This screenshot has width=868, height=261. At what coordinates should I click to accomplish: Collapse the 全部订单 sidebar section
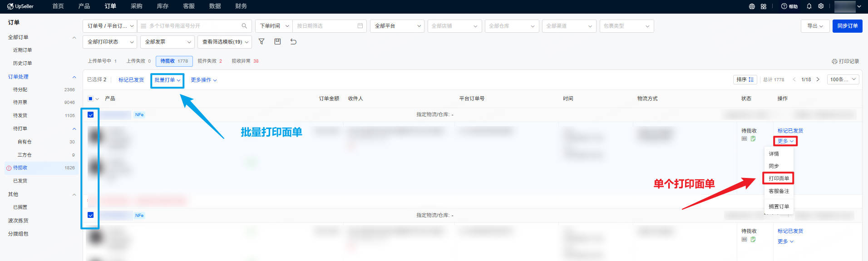pos(74,37)
